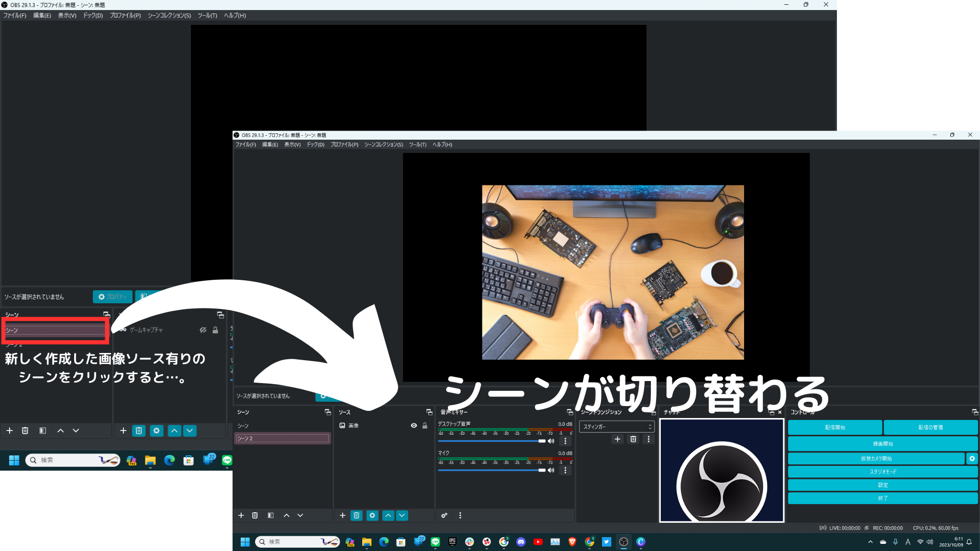Open ファイル menu in front OBS window
Image resolution: width=980 pixels, height=551 pixels.
[x=245, y=144]
